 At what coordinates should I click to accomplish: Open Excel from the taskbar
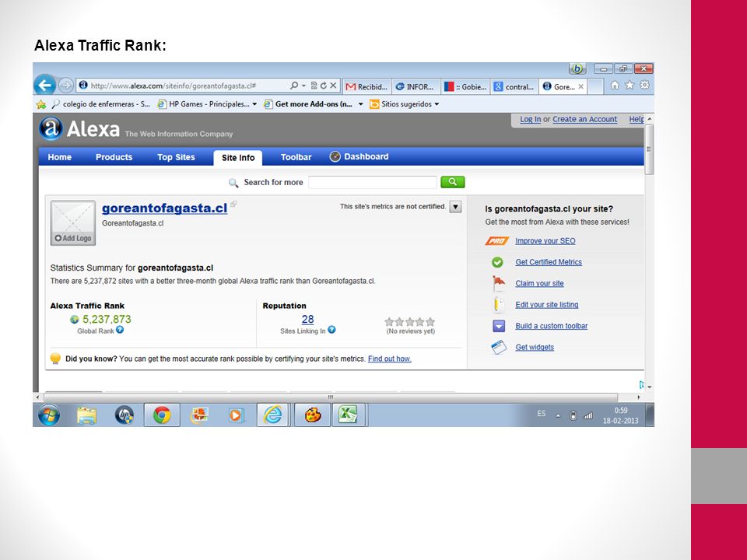[349, 415]
